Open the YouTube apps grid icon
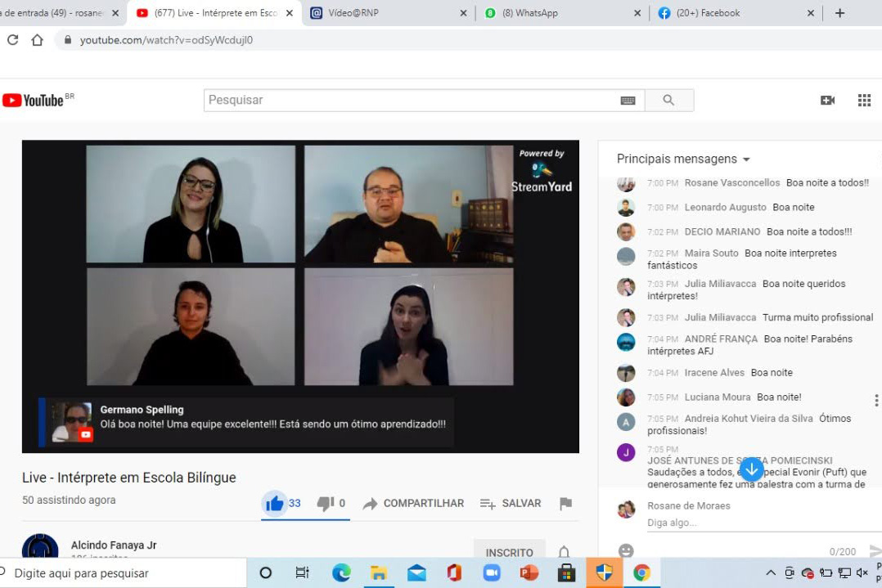Screen dimensions: 882x588 (864, 100)
